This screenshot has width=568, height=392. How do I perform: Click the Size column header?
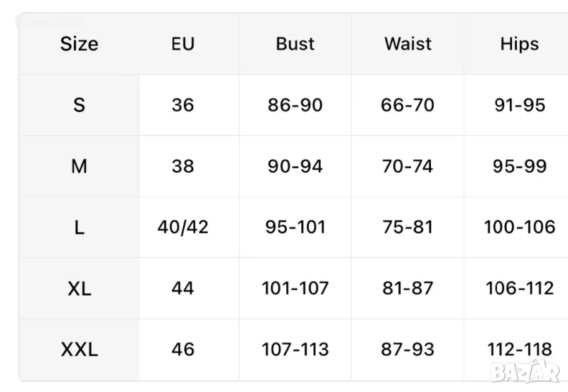click(79, 44)
